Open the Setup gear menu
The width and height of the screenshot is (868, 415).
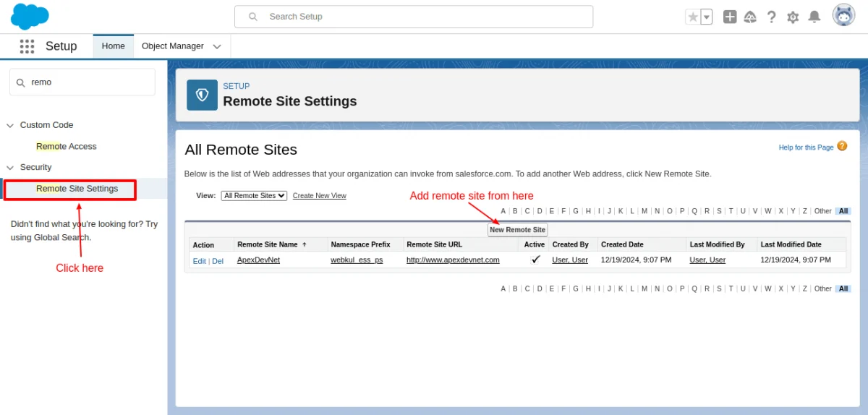pos(793,17)
